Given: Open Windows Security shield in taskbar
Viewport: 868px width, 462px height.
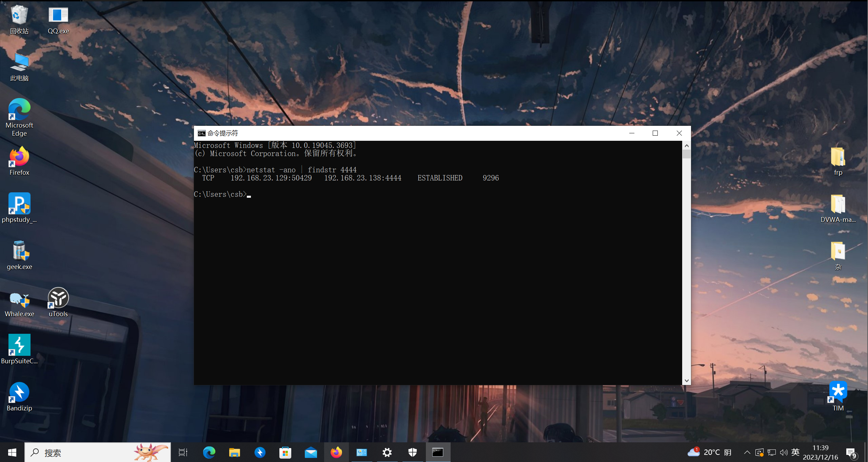Looking at the screenshot, I should [x=412, y=452].
